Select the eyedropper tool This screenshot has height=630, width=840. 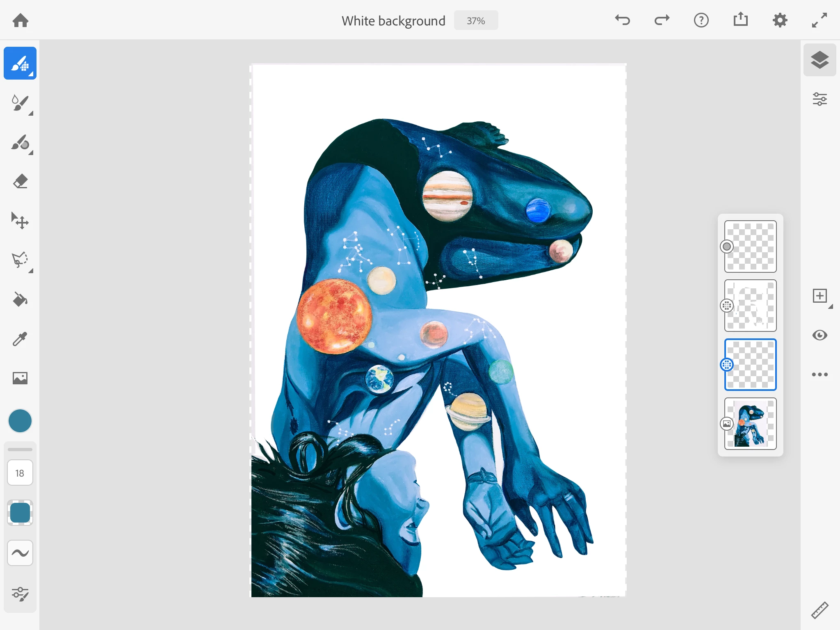[20, 339]
